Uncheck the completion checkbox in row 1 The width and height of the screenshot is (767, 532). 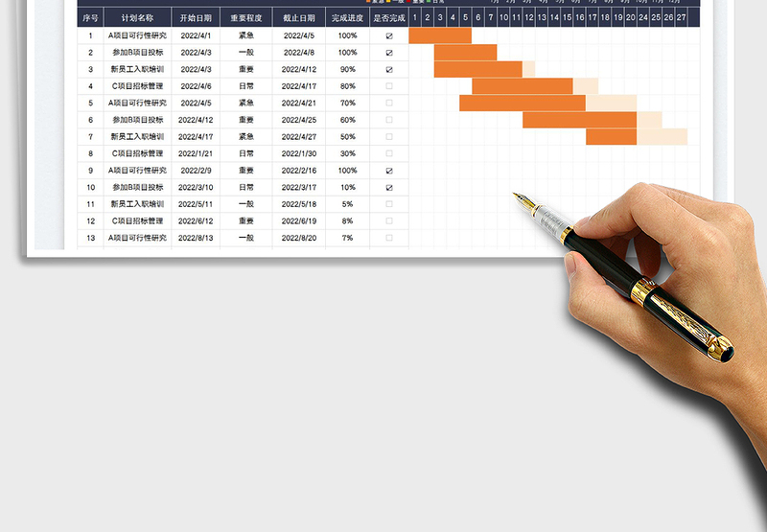click(x=389, y=35)
